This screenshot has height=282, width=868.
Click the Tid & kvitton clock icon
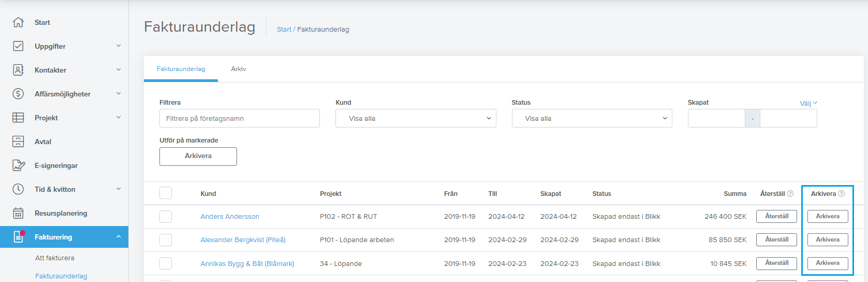18,189
